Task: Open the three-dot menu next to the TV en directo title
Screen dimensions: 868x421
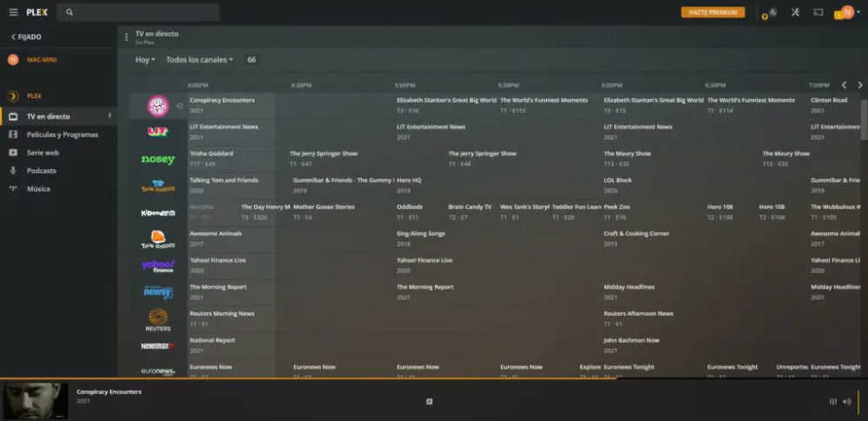Action: 126,37
